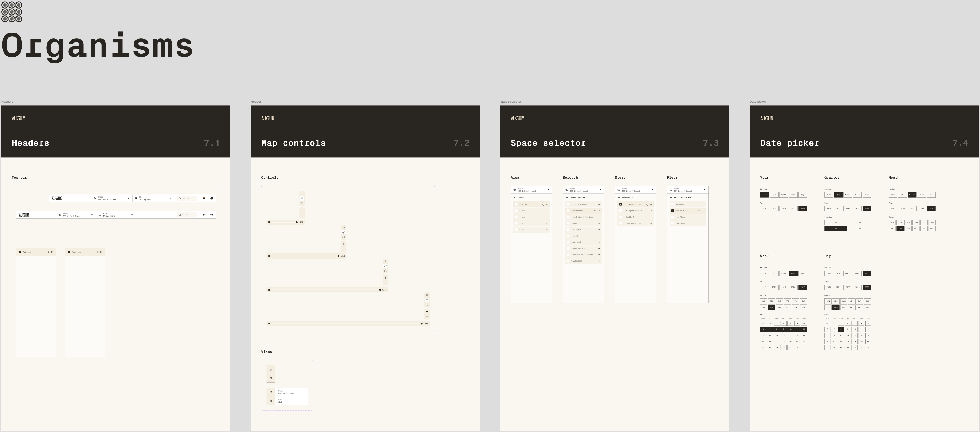Viewport: 980px width, 432px height.
Task: Select day 15 in Day calendar
Action: [x=841, y=336]
